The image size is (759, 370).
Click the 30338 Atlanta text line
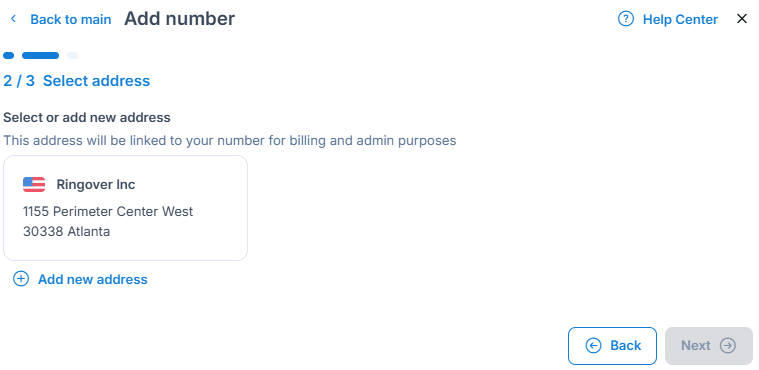coord(66,231)
